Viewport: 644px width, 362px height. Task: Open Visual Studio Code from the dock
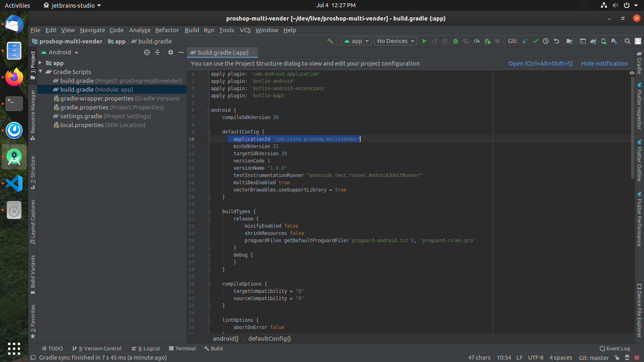coord(14,183)
